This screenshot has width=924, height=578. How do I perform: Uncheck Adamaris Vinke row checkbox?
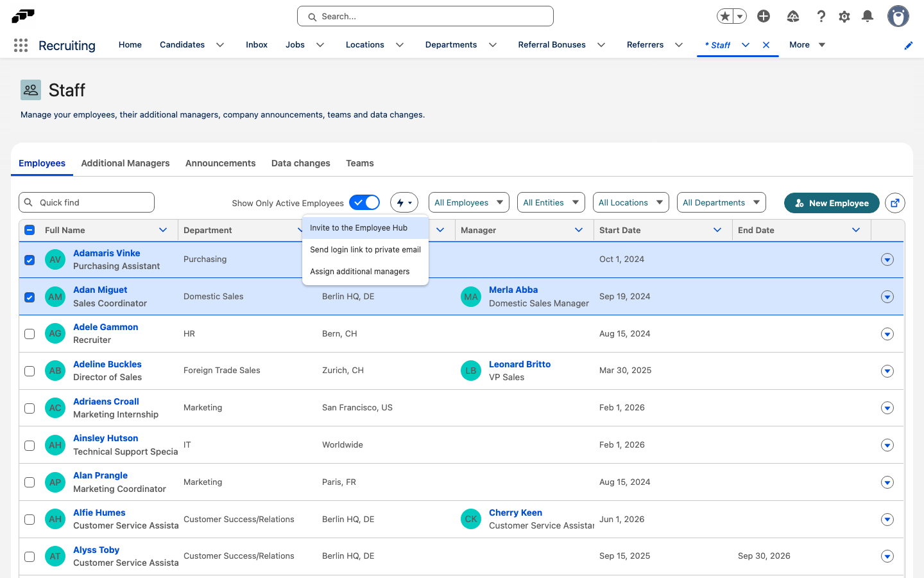[x=30, y=260]
